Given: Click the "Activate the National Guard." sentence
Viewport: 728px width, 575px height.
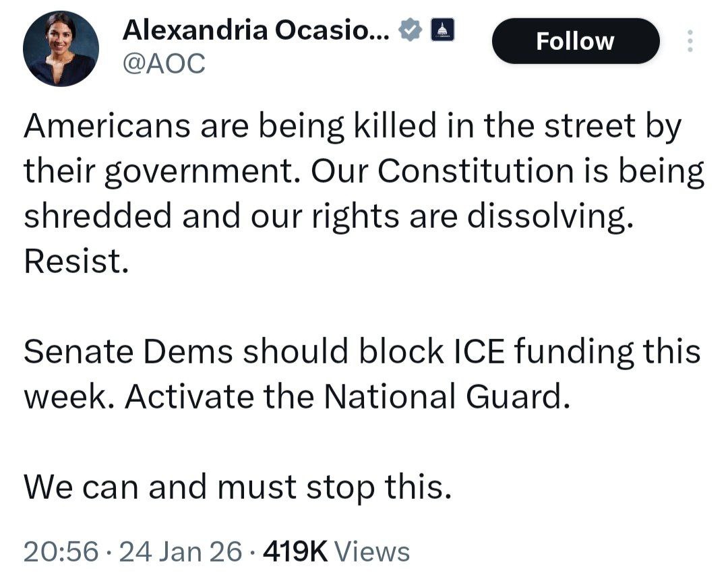Looking at the screenshot, I should coord(343,397).
